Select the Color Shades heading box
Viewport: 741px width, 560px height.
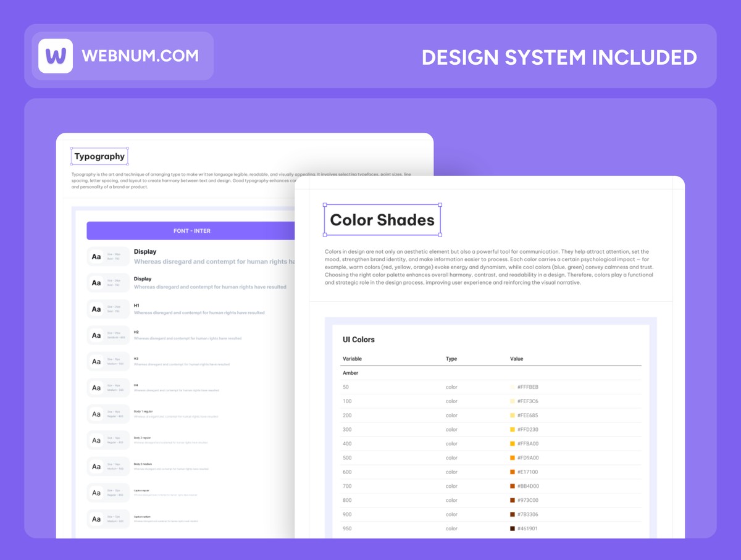click(x=382, y=220)
